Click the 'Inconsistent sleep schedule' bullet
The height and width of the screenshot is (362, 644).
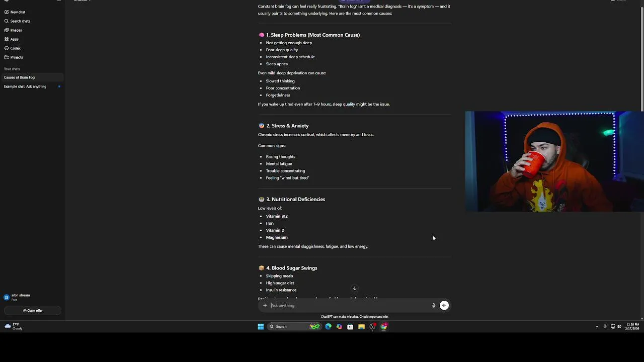click(x=290, y=57)
